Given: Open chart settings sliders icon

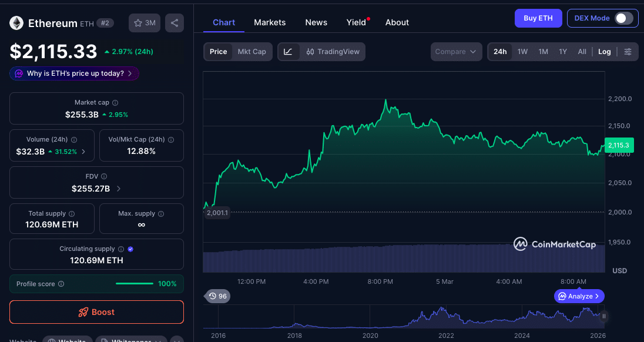Looking at the screenshot, I should 628,52.
